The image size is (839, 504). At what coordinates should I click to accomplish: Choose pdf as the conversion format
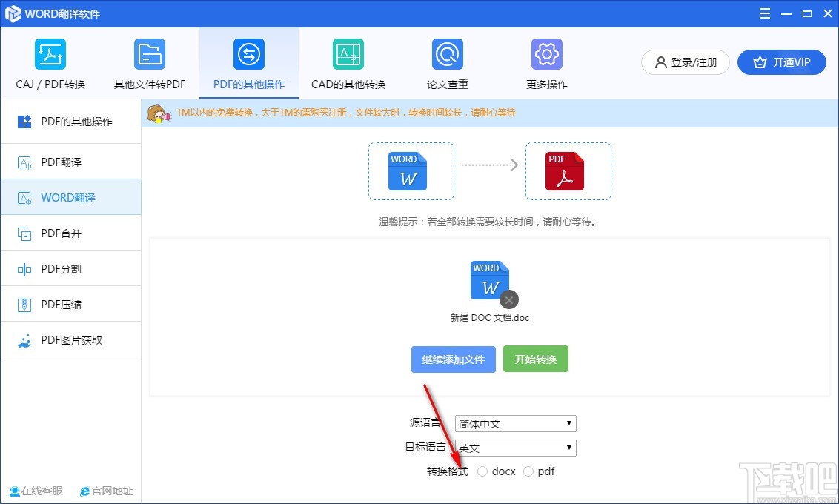tap(529, 471)
